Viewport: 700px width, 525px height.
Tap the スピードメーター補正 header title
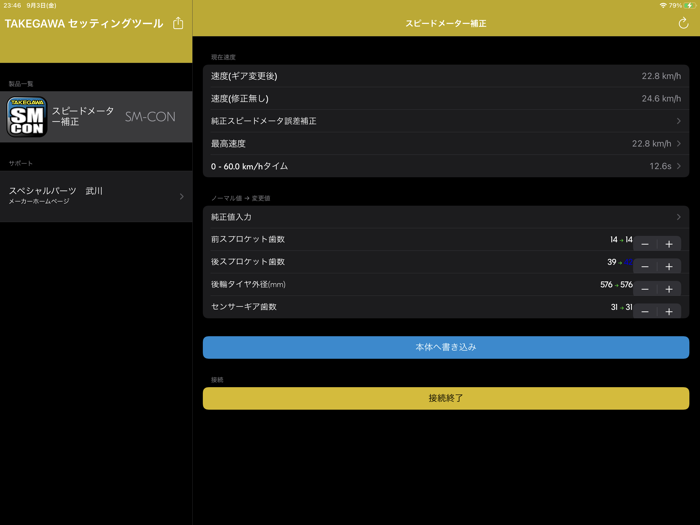tap(446, 23)
